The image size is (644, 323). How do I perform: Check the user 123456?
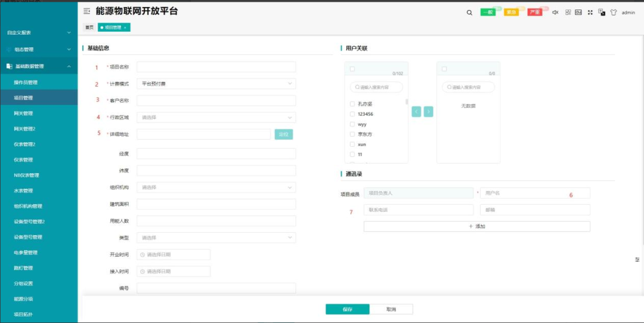[x=352, y=114]
